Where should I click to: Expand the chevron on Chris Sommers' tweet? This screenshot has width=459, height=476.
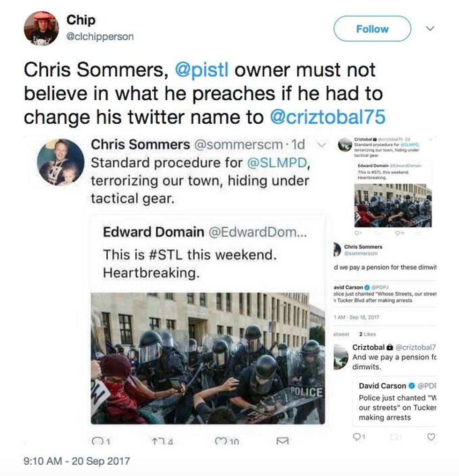click(321, 145)
